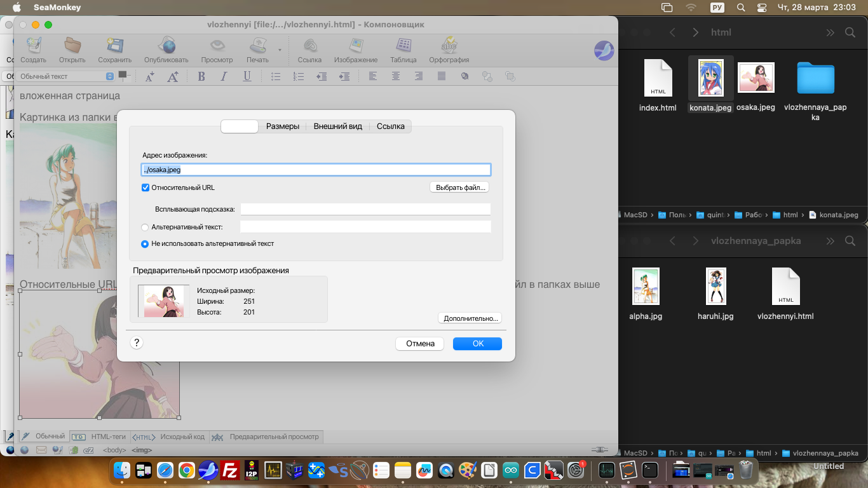The image size is (868, 488).
Task: Click the underline formatting icon
Action: point(247,76)
